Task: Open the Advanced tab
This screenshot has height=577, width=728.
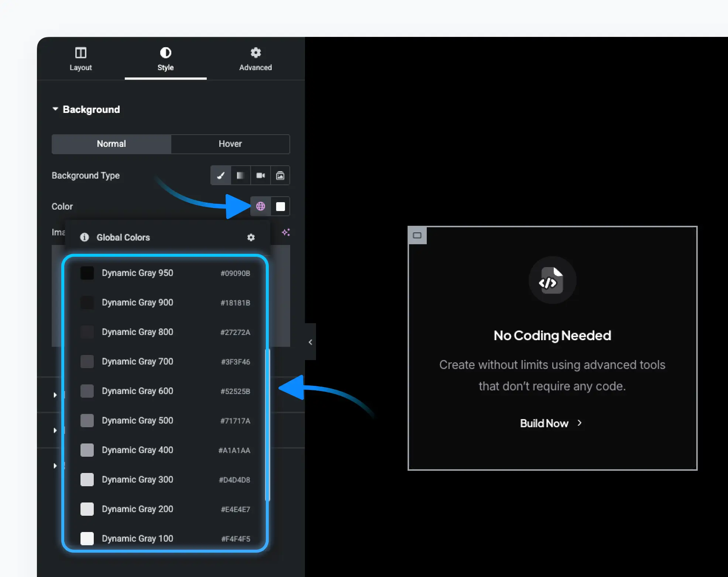Action: pos(255,59)
